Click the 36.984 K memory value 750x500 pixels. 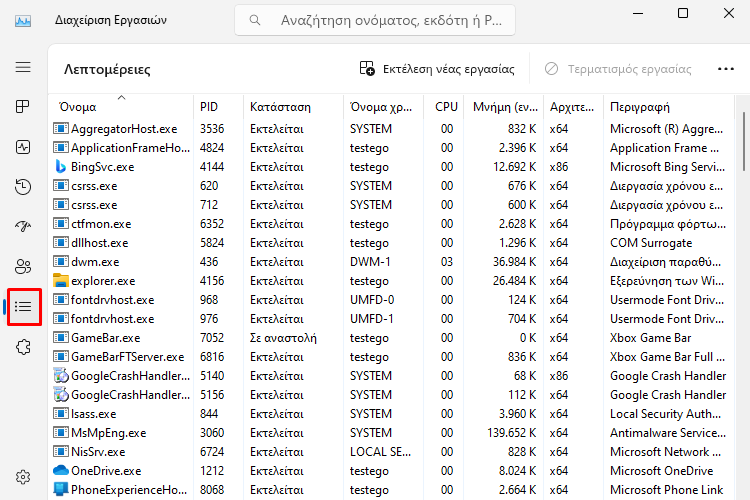coord(514,262)
